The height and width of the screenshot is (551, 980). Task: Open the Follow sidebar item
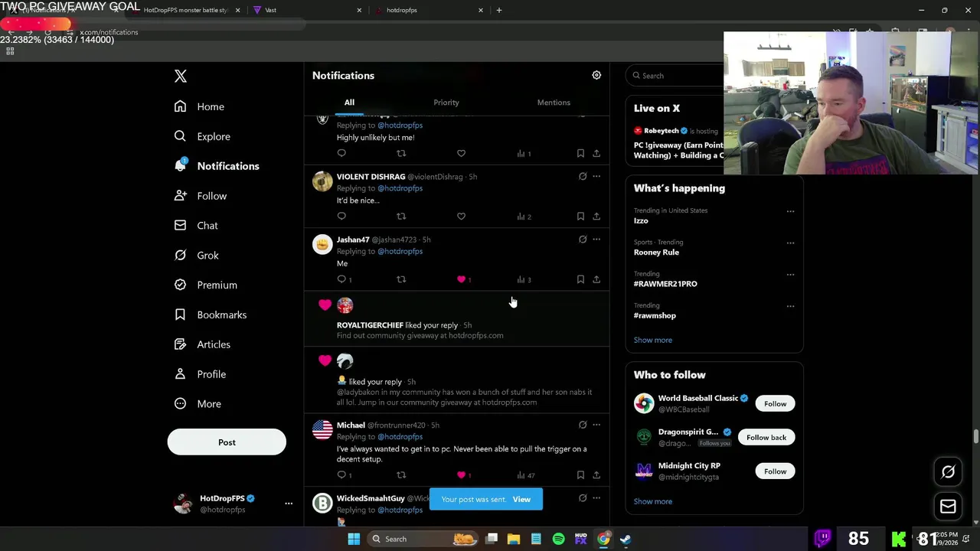201,196
